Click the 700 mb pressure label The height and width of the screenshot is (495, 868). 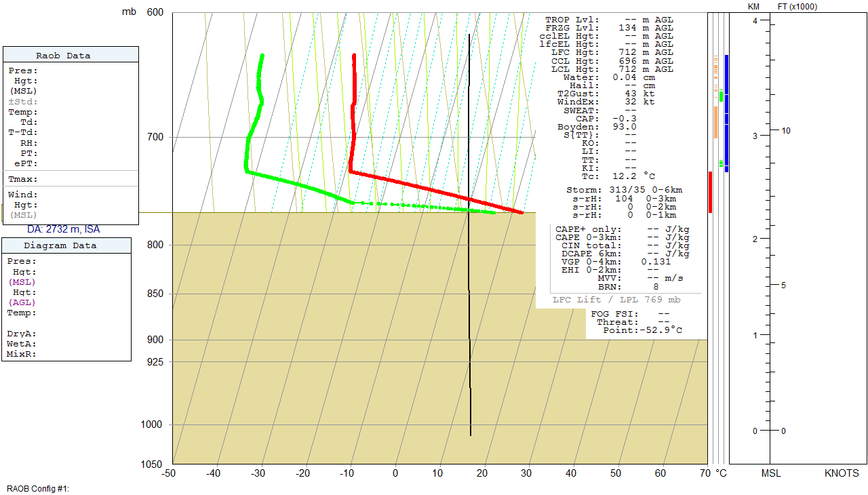point(155,137)
